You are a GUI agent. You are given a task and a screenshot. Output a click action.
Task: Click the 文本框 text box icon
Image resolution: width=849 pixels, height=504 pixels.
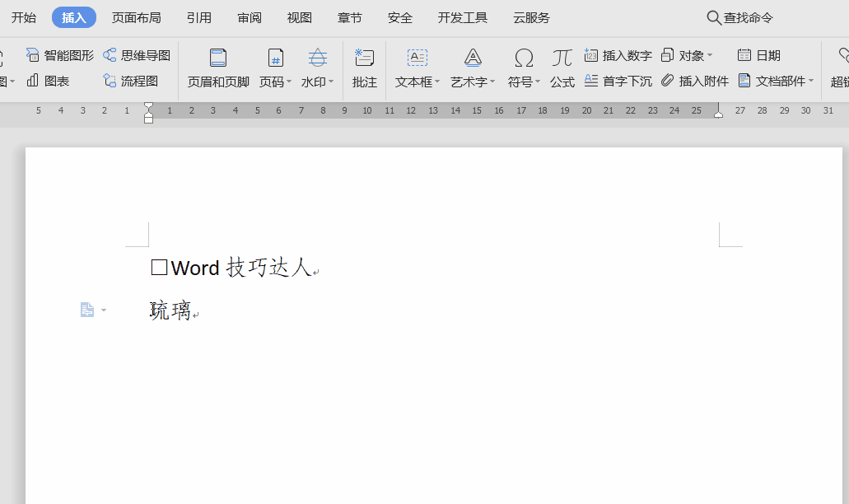(418, 58)
